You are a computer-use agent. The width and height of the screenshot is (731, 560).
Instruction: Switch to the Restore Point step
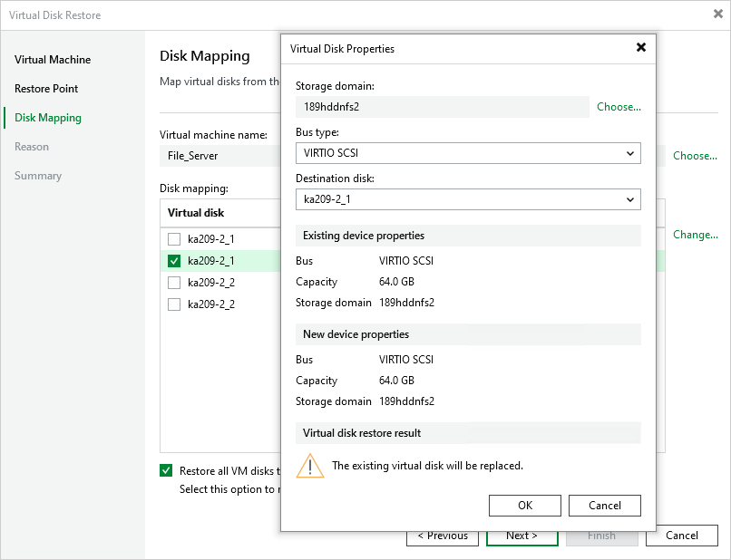(45, 89)
